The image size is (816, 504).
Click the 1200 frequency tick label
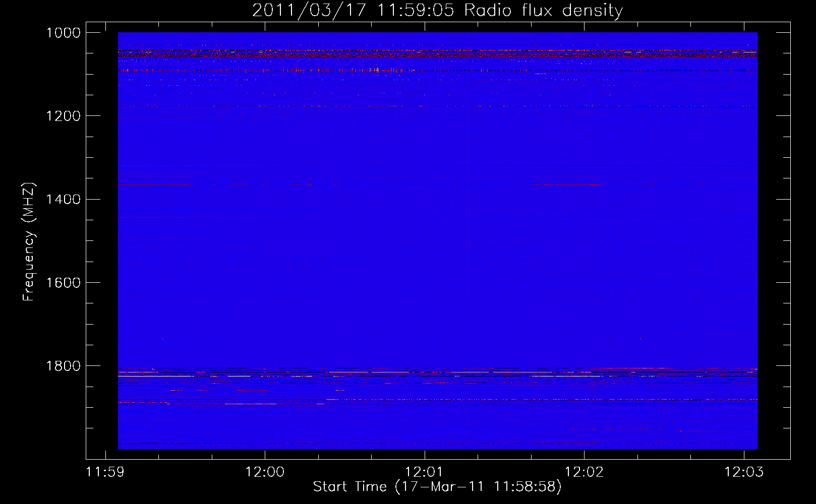point(64,116)
